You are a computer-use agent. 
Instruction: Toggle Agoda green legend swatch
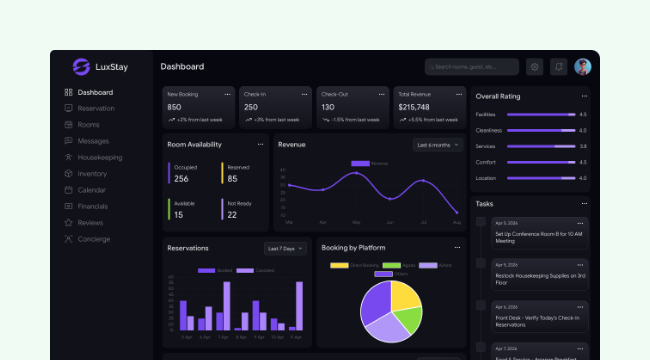click(x=391, y=265)
